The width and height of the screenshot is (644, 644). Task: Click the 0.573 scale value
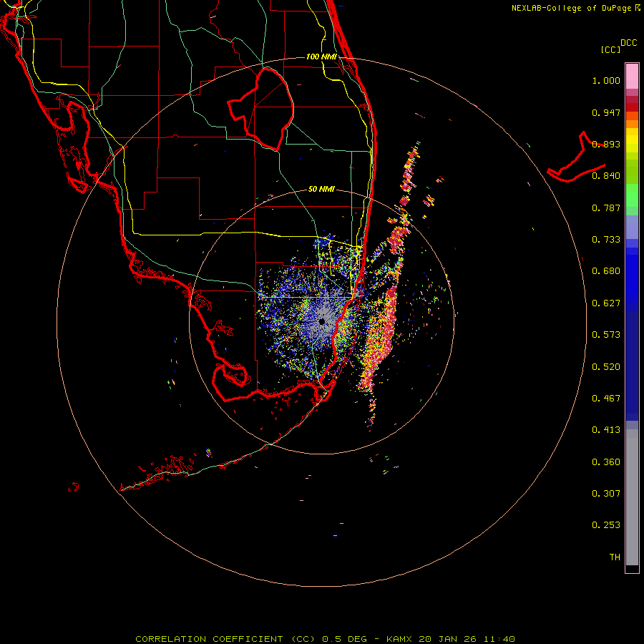click(x=606, y=335)
